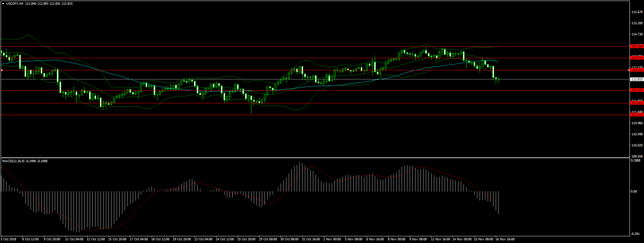Click the 110.020 price scale value
The image size is (644, 243).
click(x=637, y=145)
